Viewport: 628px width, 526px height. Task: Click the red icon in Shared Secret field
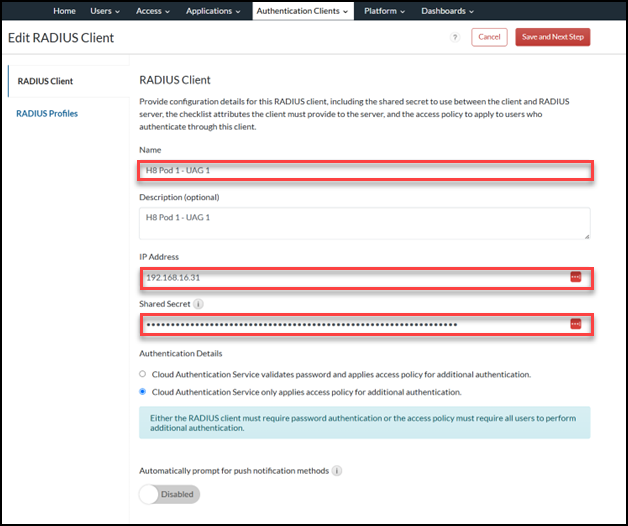coord(575,324)
